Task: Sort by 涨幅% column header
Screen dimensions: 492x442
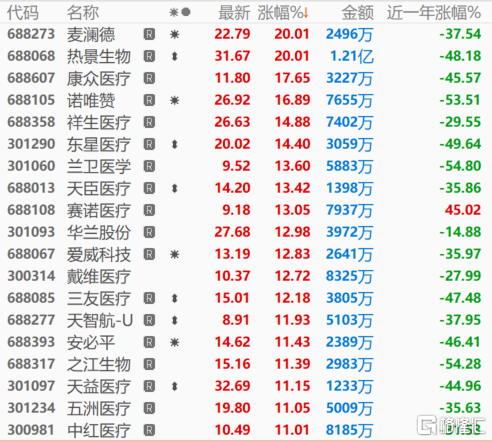Action: pos(283,13)
